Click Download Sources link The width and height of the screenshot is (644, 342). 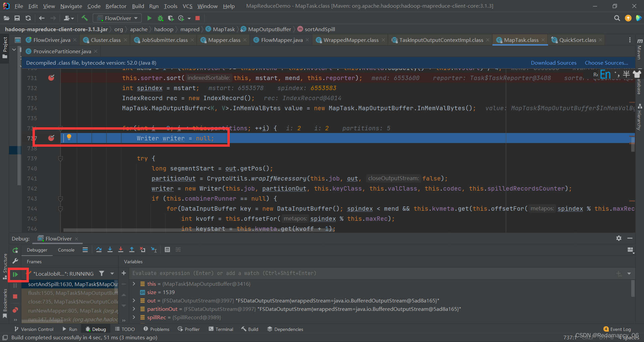click(x=553, y=63)
